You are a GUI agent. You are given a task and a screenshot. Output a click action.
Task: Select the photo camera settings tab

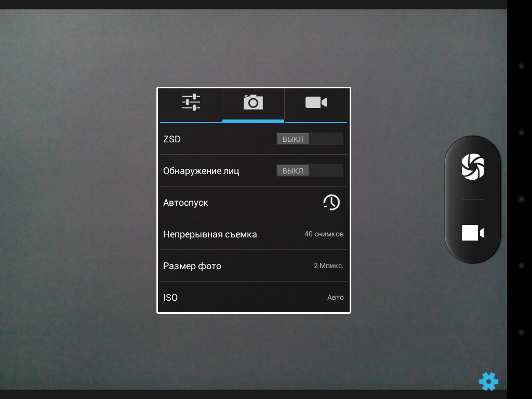pyautogui.click(x=253, y=103)
